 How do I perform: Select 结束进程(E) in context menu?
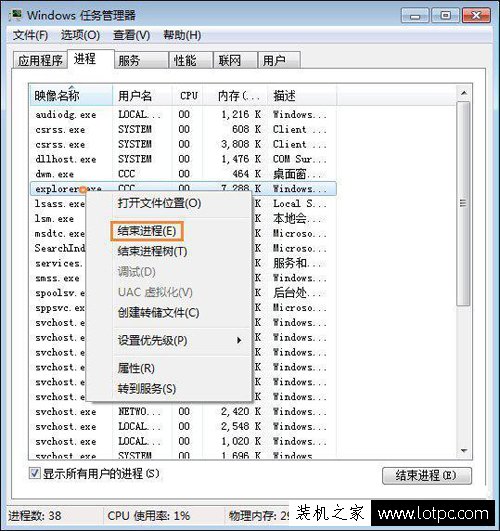pyautogui.click(x=147, y=231)
